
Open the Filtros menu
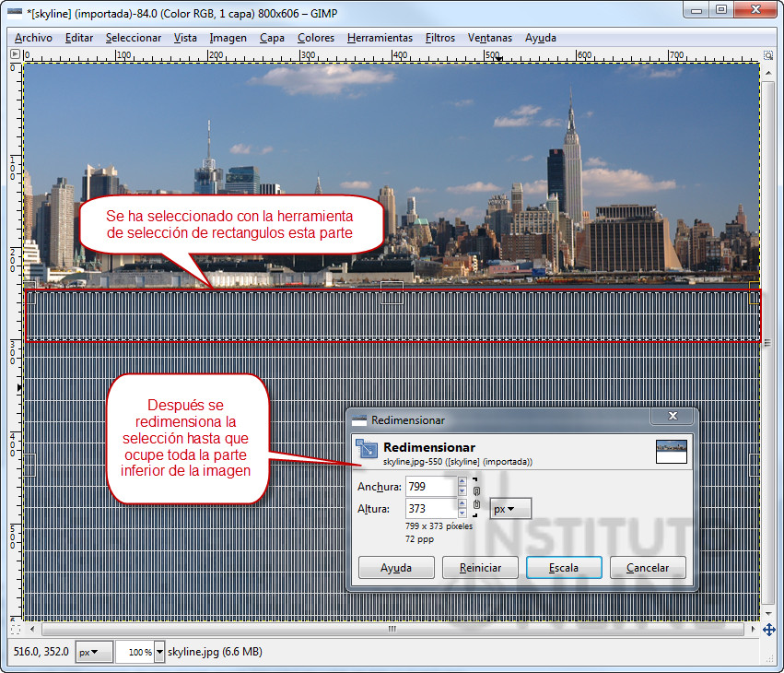point(439,38)
